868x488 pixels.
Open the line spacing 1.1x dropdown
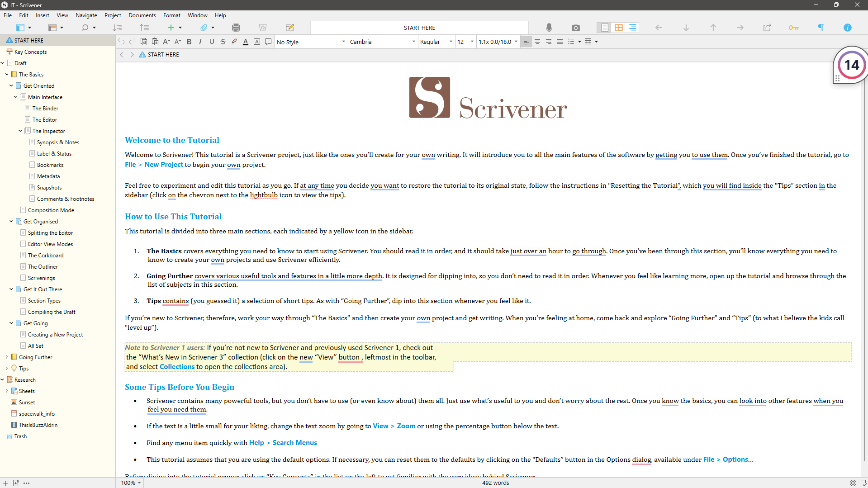point(498,42)
